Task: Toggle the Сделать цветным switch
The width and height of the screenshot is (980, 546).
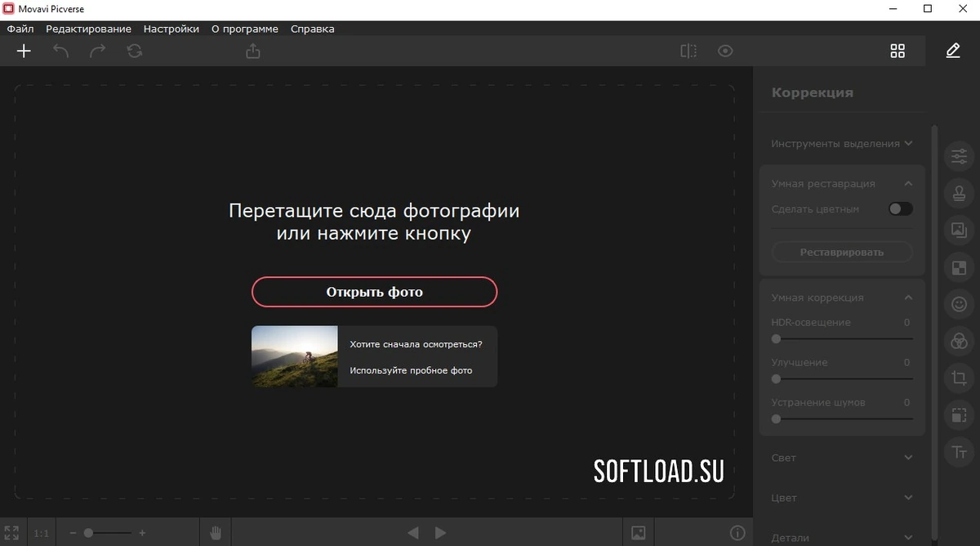Action: 901,209
